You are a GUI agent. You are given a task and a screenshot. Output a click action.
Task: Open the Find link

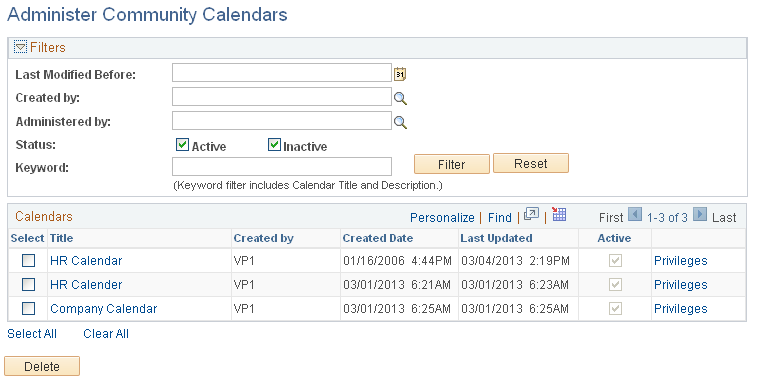(500, 218)
